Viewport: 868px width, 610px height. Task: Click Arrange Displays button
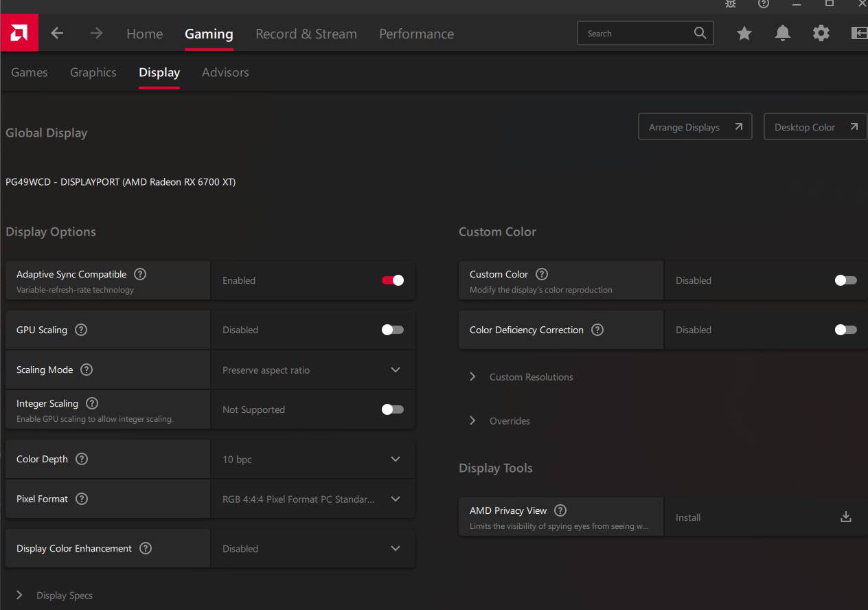pyautogui.click(x=695, y=126)
